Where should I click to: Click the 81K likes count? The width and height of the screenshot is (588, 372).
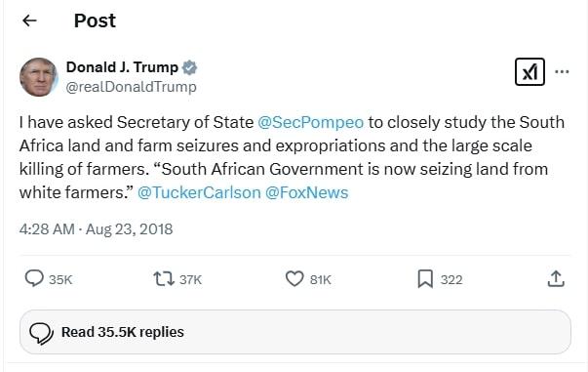[321, 280]
